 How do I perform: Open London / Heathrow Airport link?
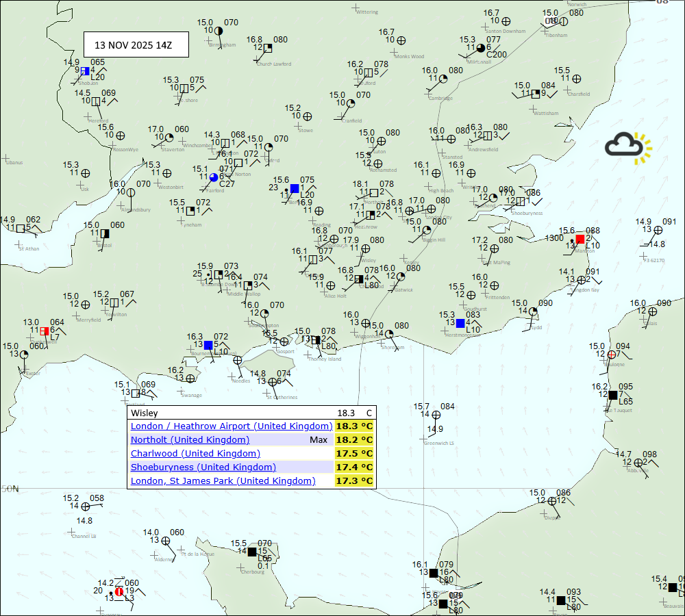click(x=231, y=426)
